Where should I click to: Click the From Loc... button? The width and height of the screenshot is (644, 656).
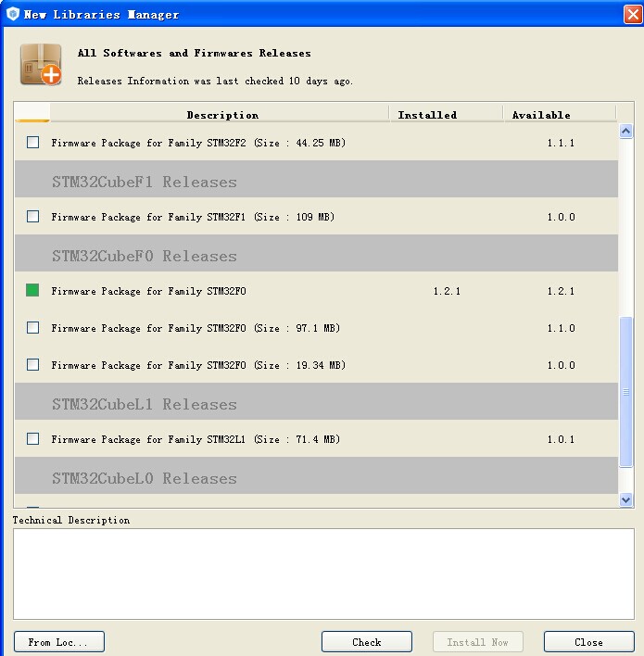coord(59,642)
